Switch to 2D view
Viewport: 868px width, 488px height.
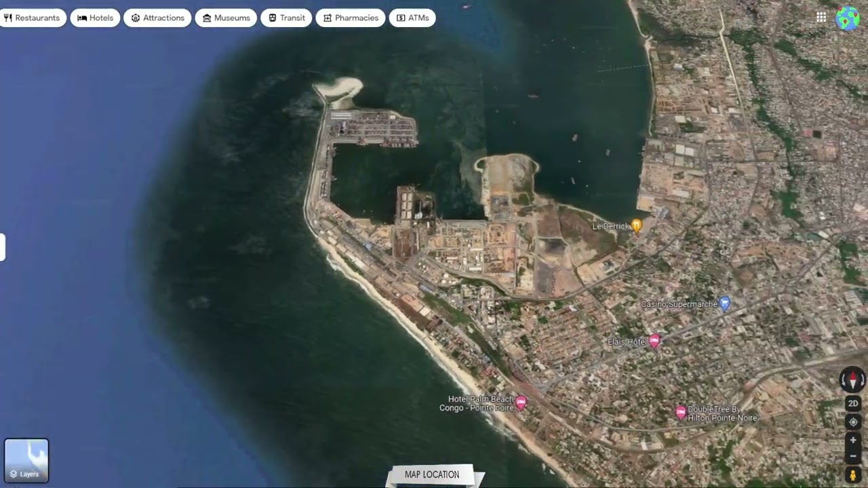click(853, 403)
